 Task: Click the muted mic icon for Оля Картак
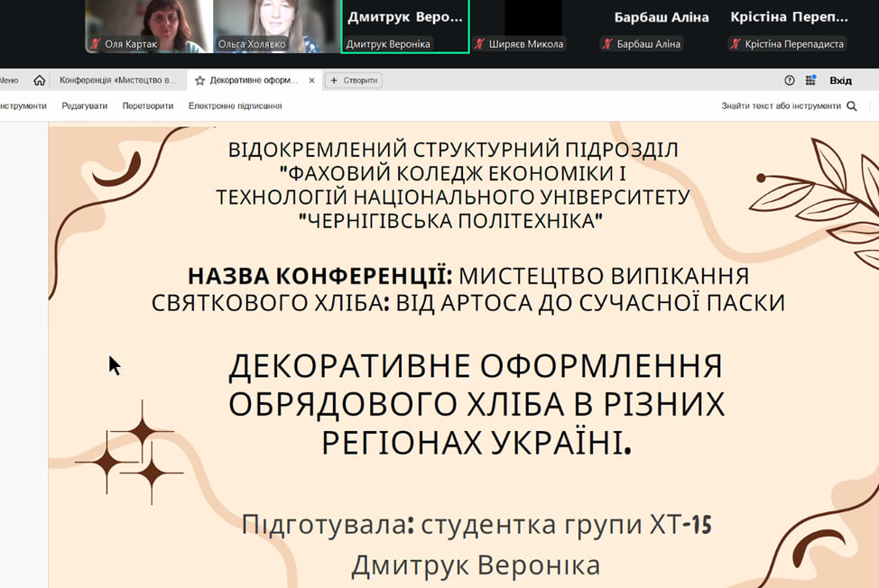pos(96,44)
